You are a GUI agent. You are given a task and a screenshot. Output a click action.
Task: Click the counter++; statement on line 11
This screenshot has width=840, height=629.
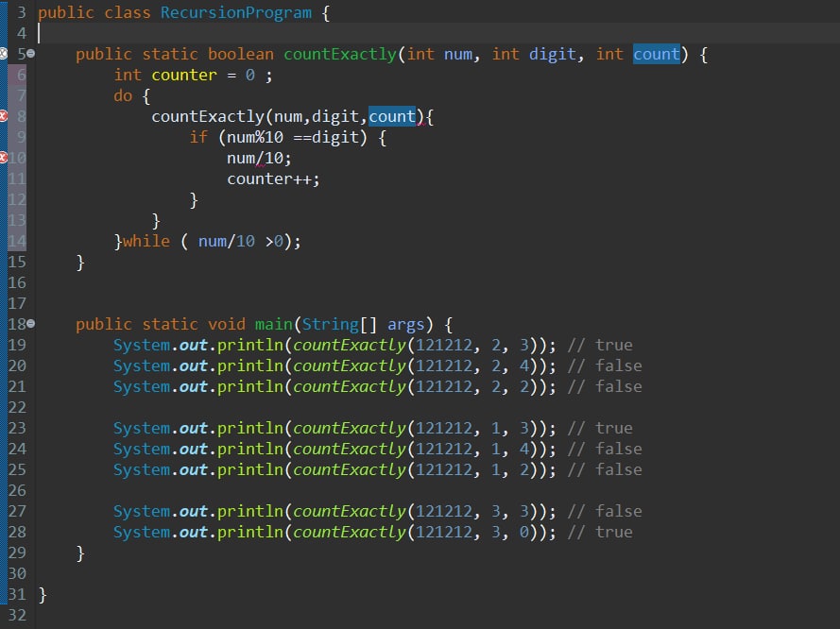273,178
